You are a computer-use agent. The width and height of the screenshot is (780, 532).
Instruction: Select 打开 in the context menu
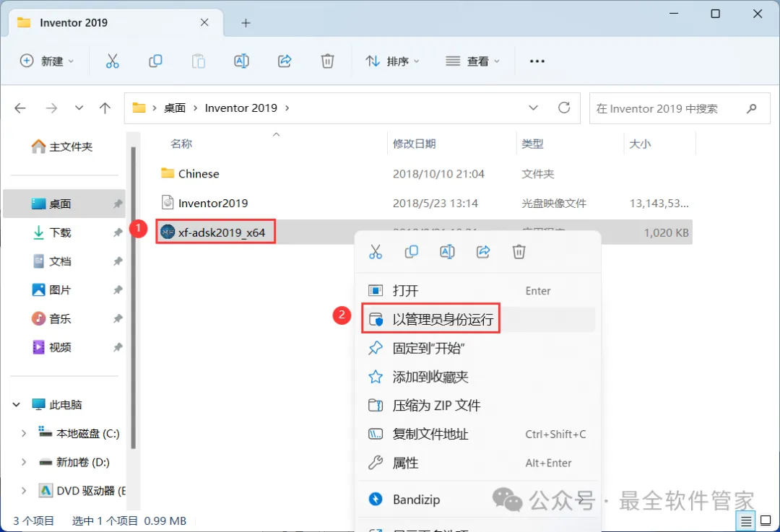pos(477,290)
